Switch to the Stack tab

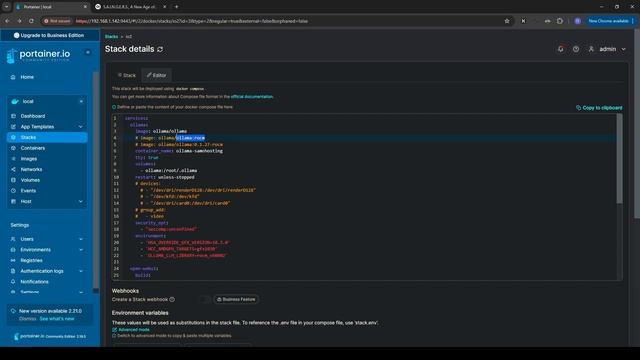[127, 75]
